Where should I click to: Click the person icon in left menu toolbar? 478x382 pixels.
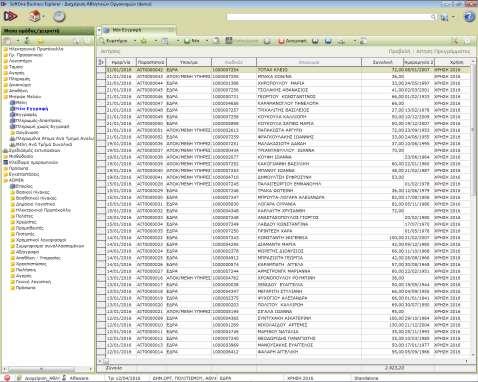pyautogui.click(x=27, y=41)
